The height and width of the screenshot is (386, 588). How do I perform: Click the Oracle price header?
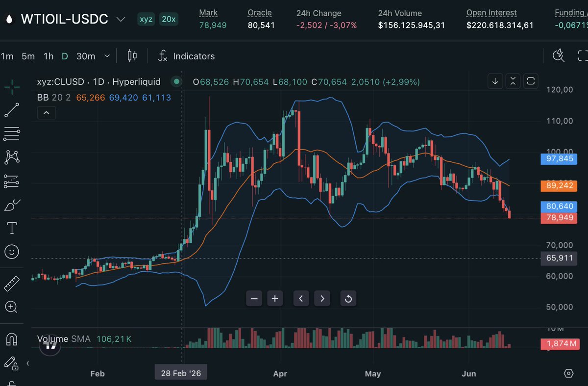pos(259,13)
